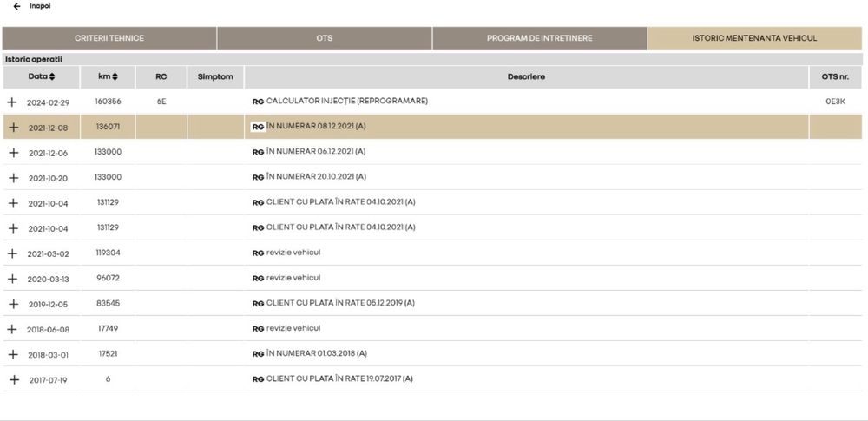This screenshot has width=868, height=421.
Task: Expand the highlighted 2021-12-08 row
Action: [x=12, y=127]
